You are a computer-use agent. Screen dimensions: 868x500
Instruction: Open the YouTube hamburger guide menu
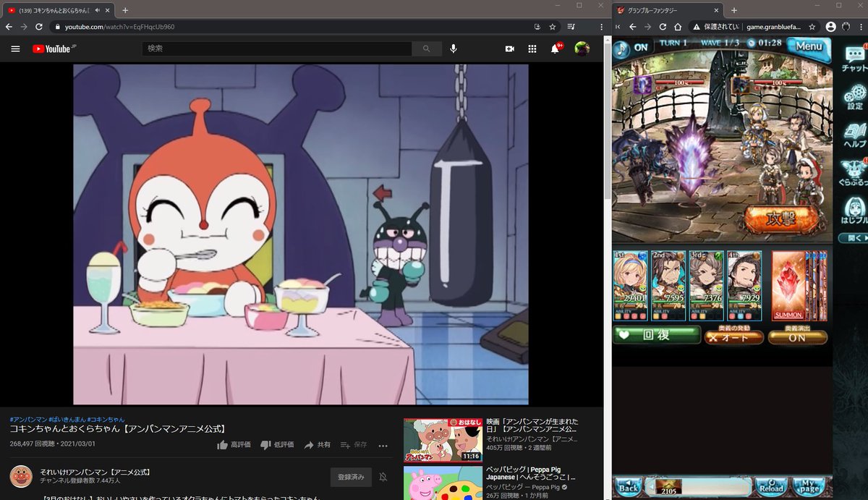point(15,48)
